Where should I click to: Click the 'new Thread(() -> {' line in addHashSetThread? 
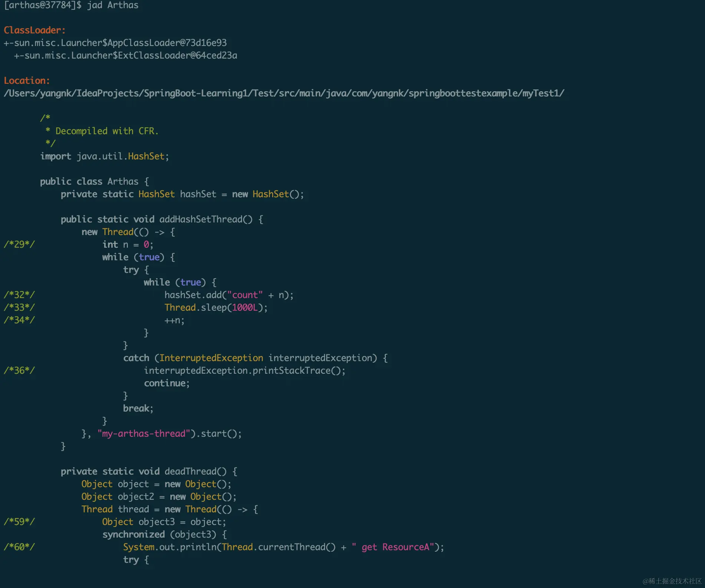coord(128,232)
